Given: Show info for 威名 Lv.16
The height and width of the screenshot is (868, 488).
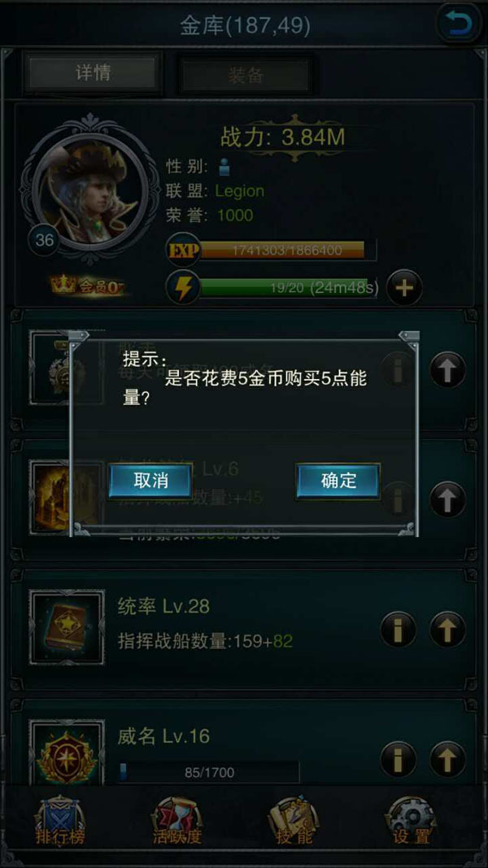Looking at the screenshot, I should tap(399, 759).
